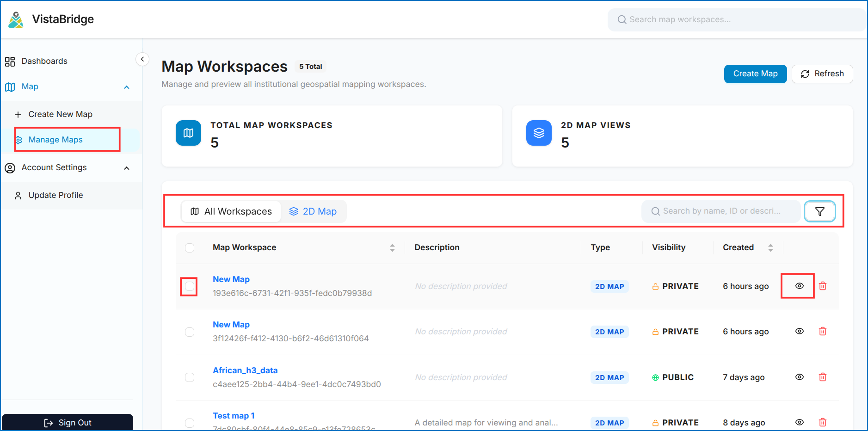Preview map 193e616c with eye icon
The image size is (868, 431).
(800, 286)
